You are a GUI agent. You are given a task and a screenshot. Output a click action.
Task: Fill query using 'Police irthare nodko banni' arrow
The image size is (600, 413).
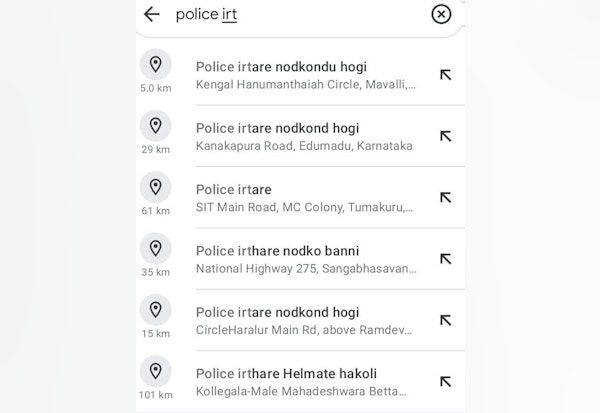[445, 258]
